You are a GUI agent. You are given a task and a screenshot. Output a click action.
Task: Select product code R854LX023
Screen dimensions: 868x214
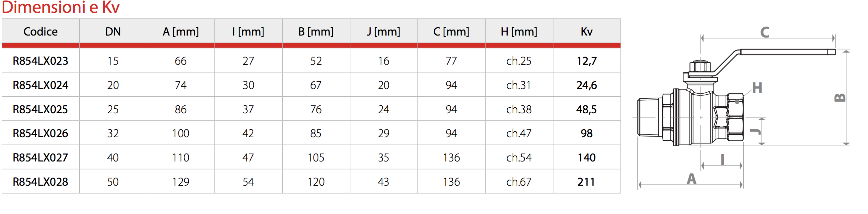[40, 61]
